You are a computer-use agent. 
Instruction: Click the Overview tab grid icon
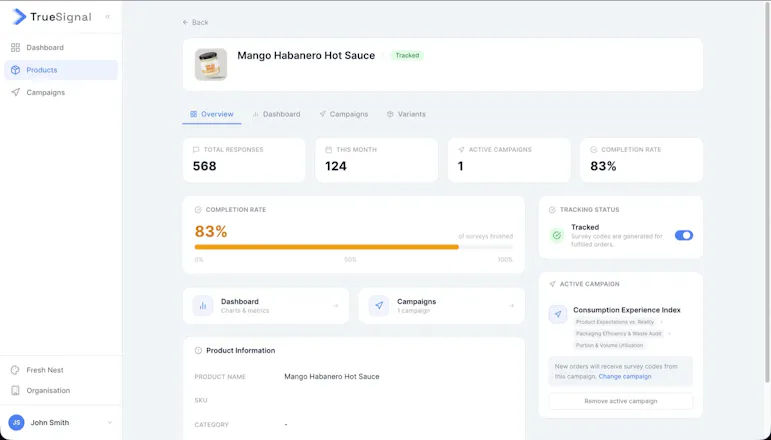pyautogui.click(x=193, y=114)
